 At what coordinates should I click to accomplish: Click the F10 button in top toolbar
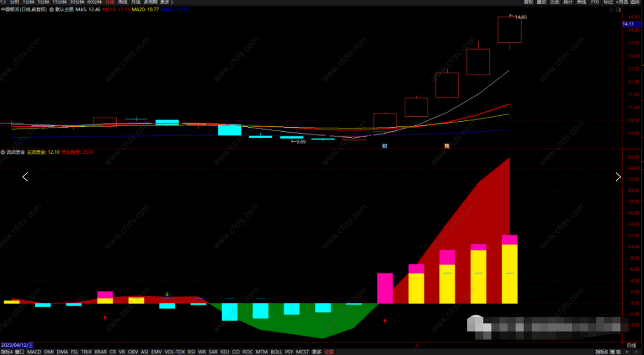[x=595, y=2]
